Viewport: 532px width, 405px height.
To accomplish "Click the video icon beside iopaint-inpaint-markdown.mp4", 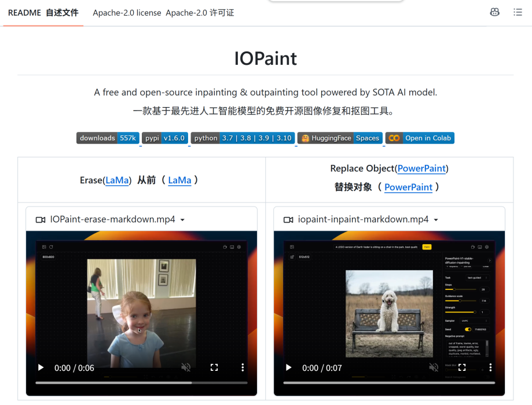I will click(x=288, y=220).
